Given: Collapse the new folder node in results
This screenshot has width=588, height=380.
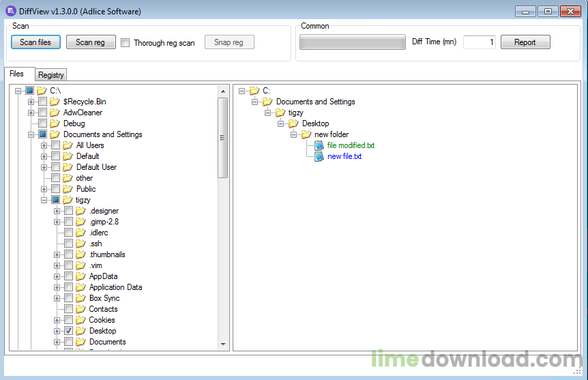Looking at the screenshot, I should (x=293, y=134).
